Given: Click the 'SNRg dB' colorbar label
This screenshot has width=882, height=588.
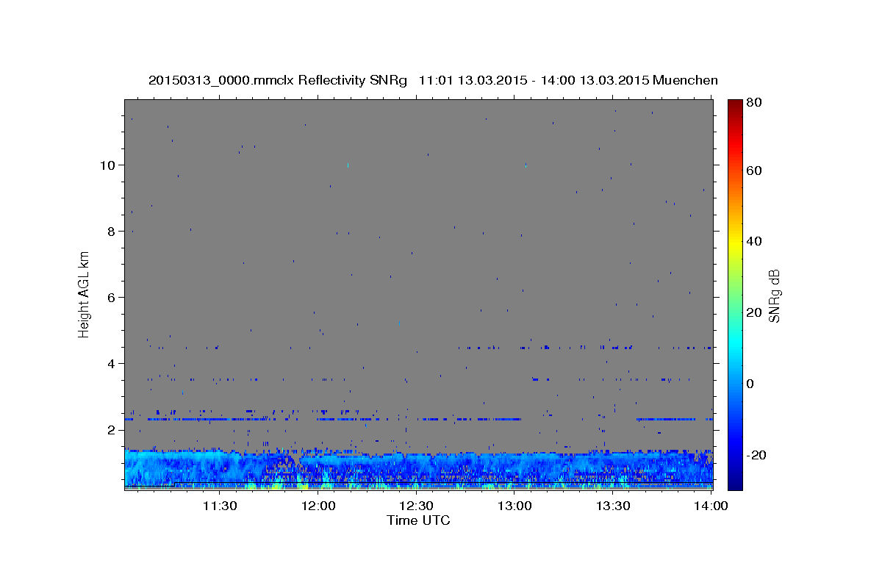Looking at the screenshot, I should [x=774, y=295].
